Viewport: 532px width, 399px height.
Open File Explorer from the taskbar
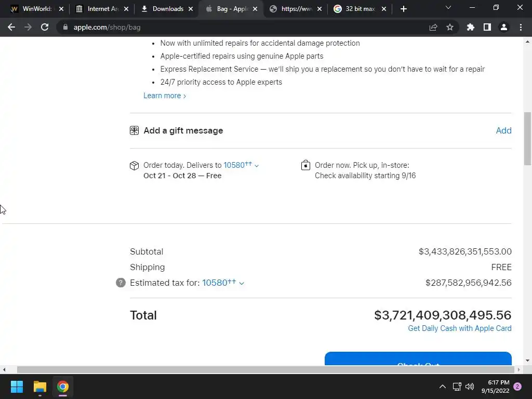pyautogui.click(x=39, y=387)
